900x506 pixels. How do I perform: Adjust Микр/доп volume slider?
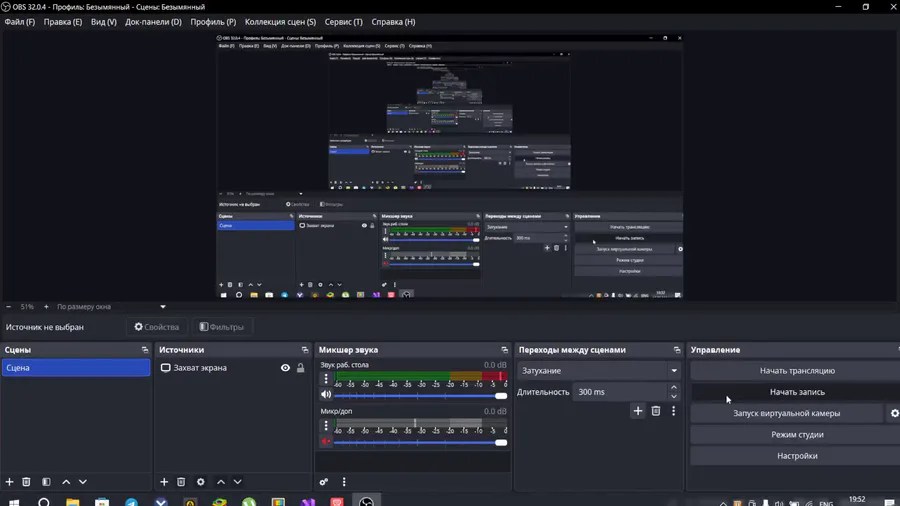(x=421, y=442)
